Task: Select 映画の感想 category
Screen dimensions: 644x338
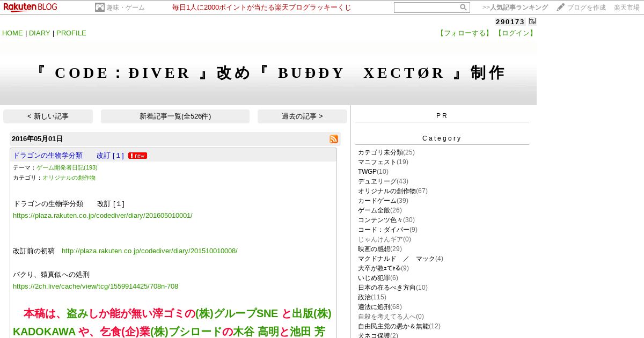Action: tap(374, 249)
